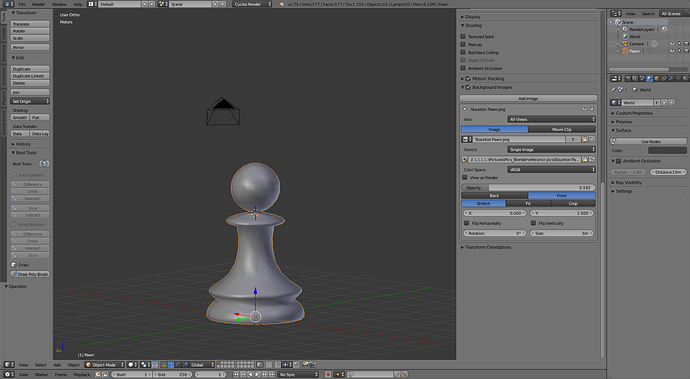Click the RenderLayers icon in the Outliner
The height and width of the screenshot is (379, 690).
tap(625, 29)
